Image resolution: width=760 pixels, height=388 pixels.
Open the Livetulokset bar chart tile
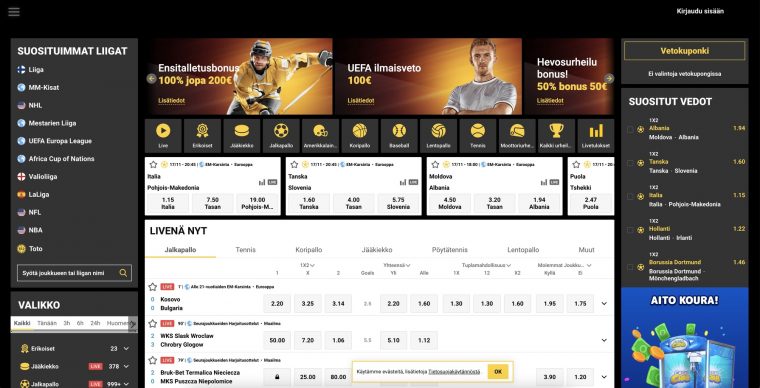pos(596,136)
